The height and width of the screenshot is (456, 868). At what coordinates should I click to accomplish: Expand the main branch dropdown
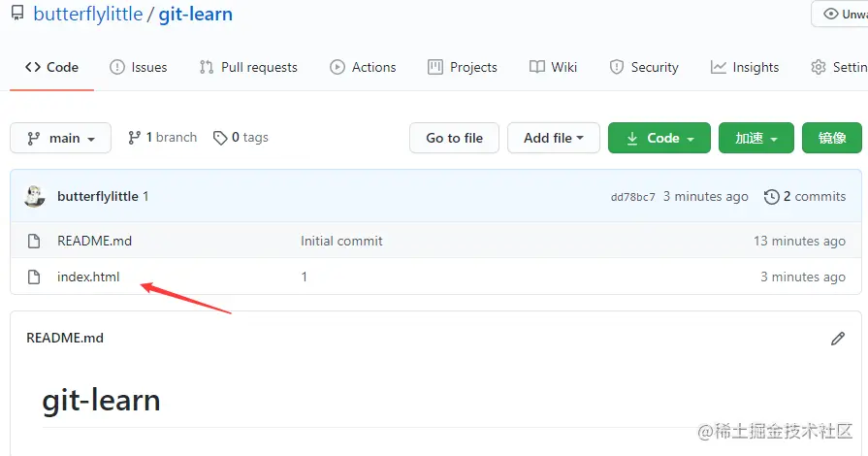[60, 138]
